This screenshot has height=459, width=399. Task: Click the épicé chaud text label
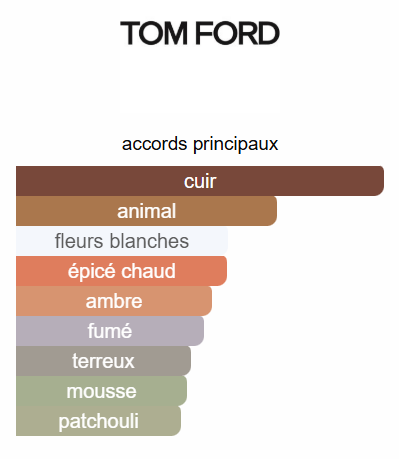point(122,271)
